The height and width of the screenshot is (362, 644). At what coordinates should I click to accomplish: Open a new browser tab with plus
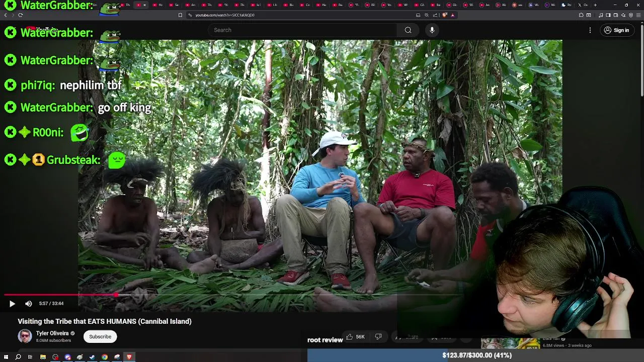point(595,5)
